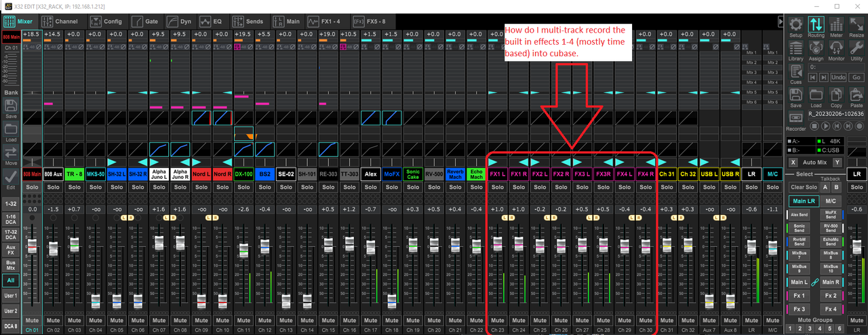Screen dimensions: 868x335
Task: Solo the FX2 L channel
Action: coord(540,187)
